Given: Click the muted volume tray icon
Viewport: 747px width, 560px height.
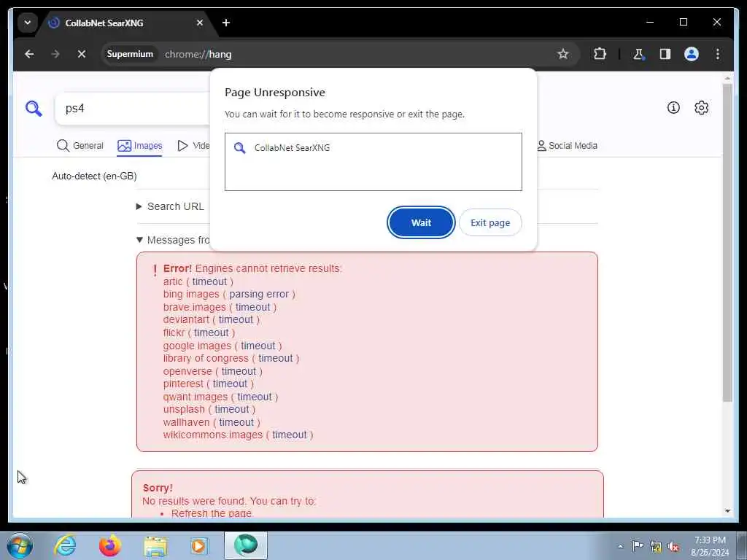Looking at the screenshot, I should [673, 547].
